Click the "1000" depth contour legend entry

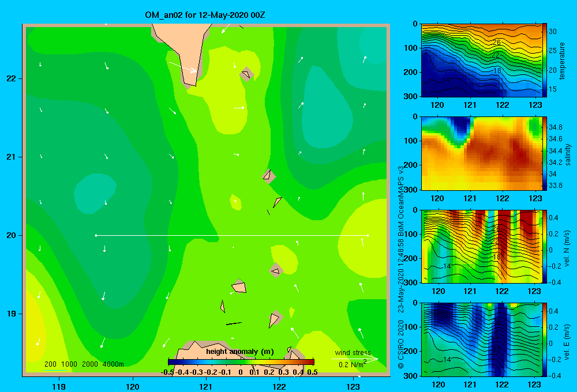69,364
